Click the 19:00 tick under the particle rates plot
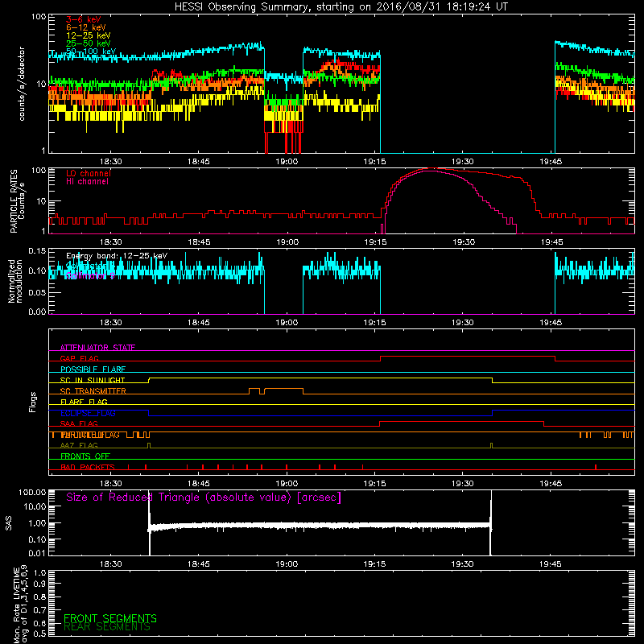 (x=287, y=242)
